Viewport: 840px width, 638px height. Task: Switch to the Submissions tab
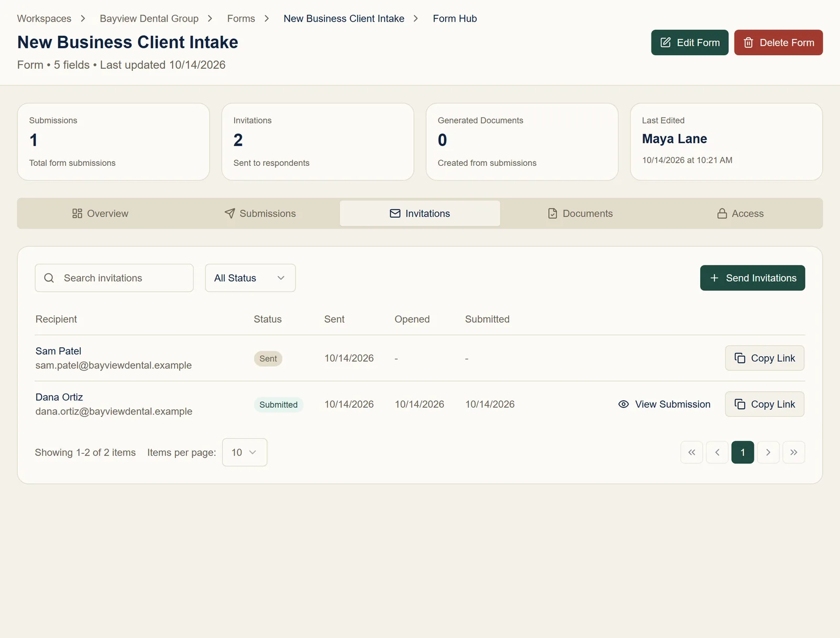click(260, 214)
